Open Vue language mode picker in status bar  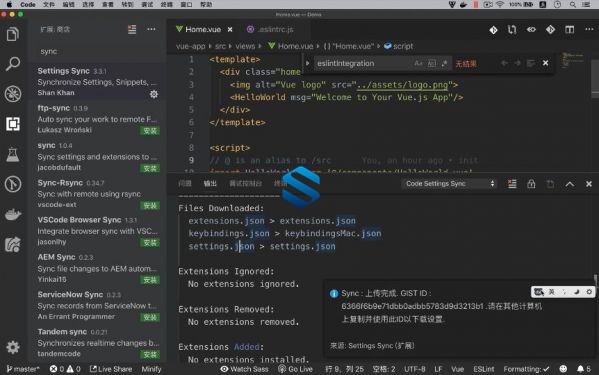click(457, 369)
